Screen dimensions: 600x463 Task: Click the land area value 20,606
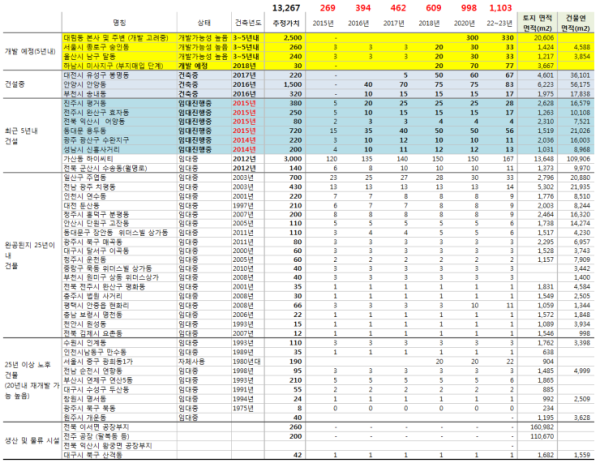pyautogui.click(x=544, y=37)
